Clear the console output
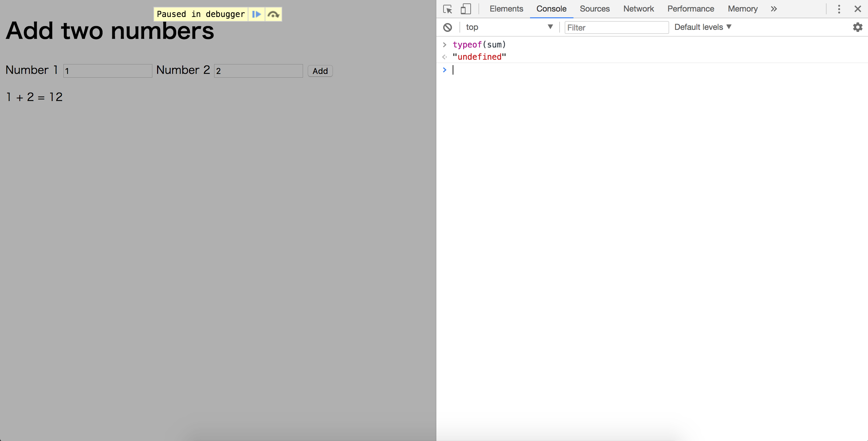Screen dimensions: 868x441 pyautogui.click(x=448, y=27)
